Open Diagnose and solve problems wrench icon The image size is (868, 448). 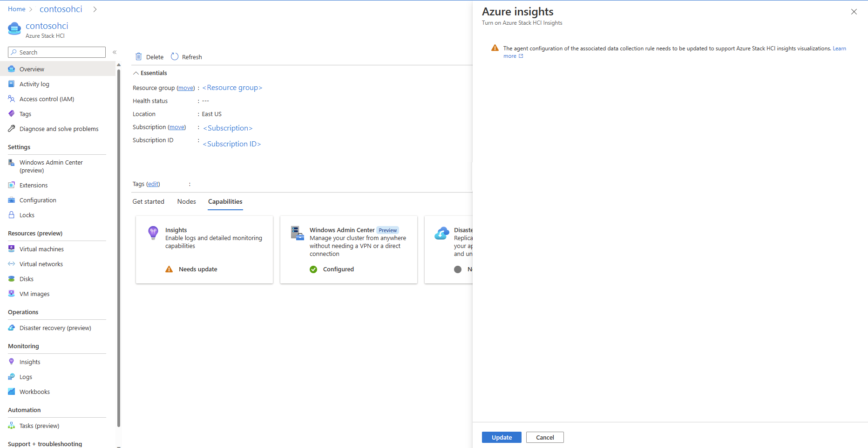(x=12, y=129)
